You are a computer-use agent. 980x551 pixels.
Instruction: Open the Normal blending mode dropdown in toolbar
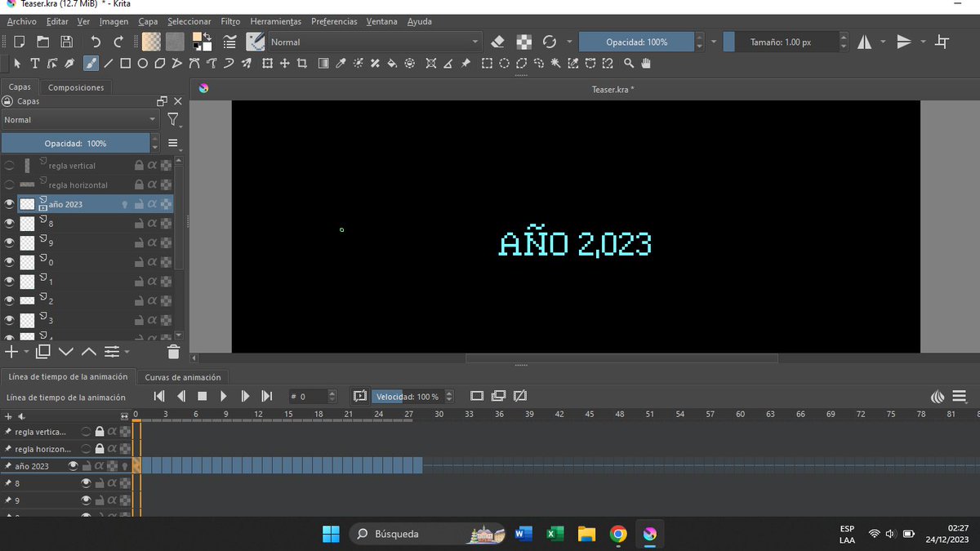(375, 42)
